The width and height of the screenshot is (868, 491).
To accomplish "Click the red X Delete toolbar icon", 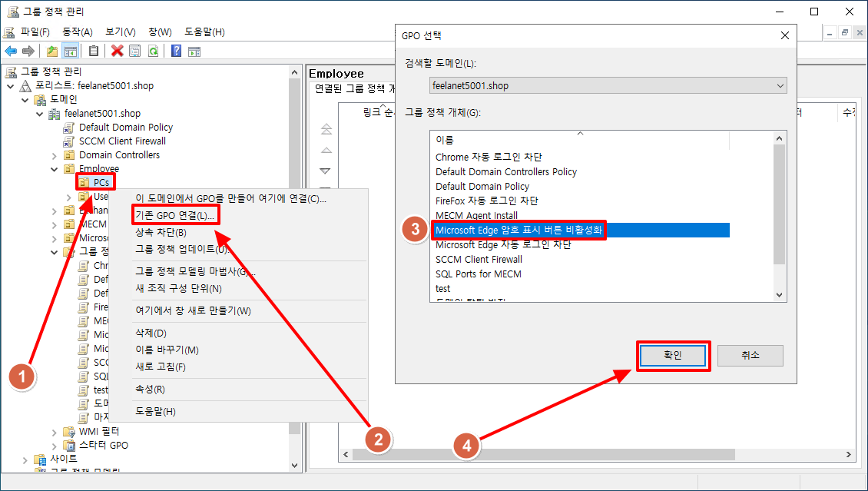I will [x=117, y=51].
